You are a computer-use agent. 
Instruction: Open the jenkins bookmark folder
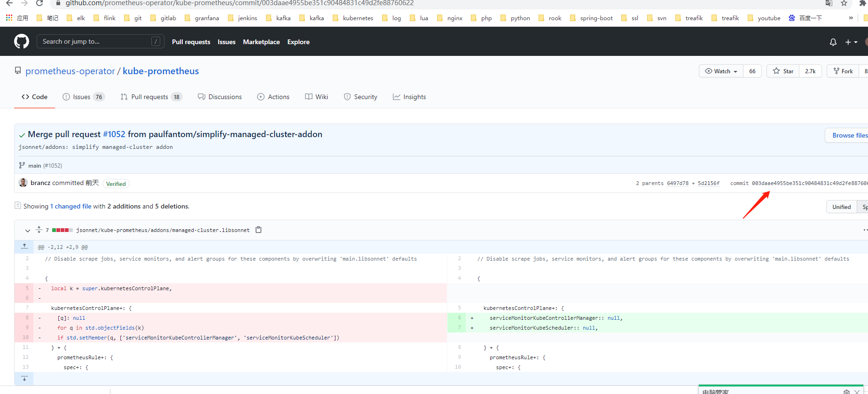tap(242, 18)
